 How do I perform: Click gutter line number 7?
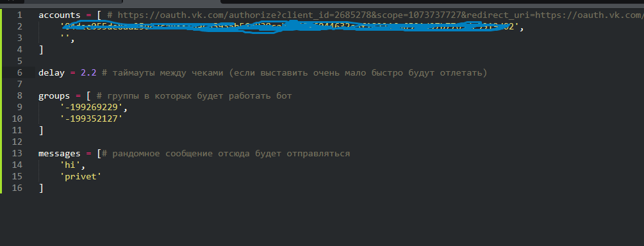pyautogui.click(x=19, y=85)
